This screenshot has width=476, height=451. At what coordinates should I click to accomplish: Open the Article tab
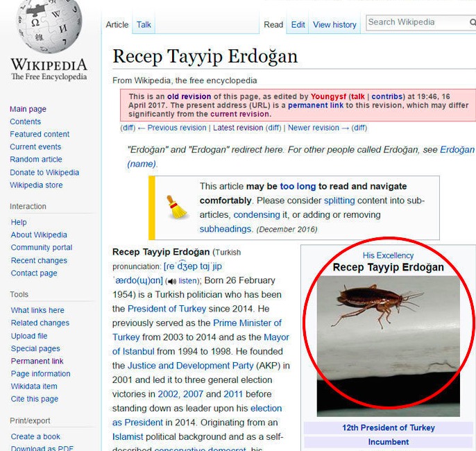tap(117, 24)
